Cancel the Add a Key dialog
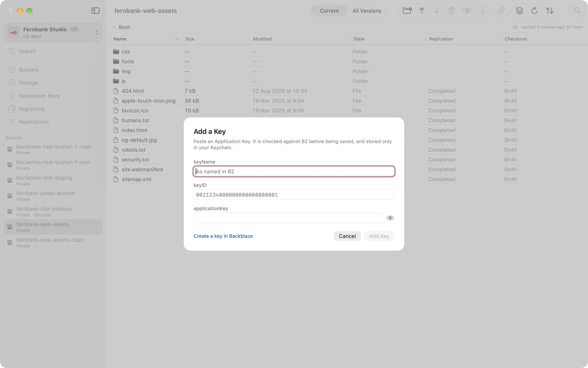Viewport: 588px width, 368px height. click(x=347, y=236)
